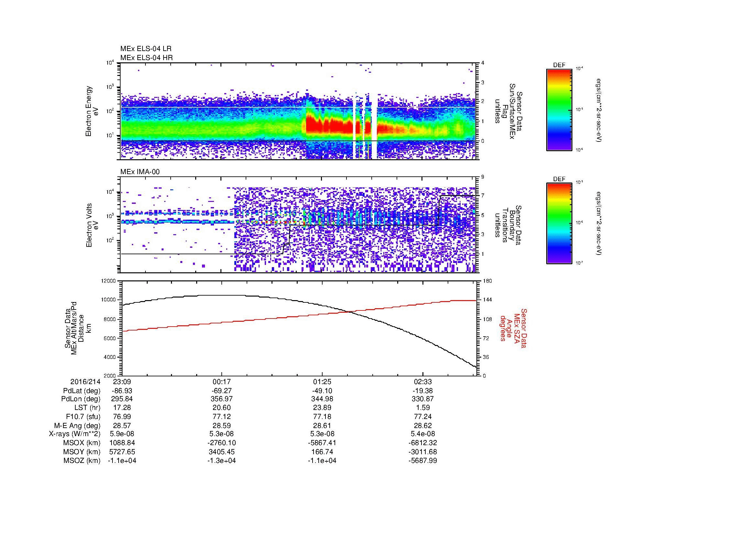Click the 'MSOX (km)' row label
756x534 pixels.
click(82, 443)
